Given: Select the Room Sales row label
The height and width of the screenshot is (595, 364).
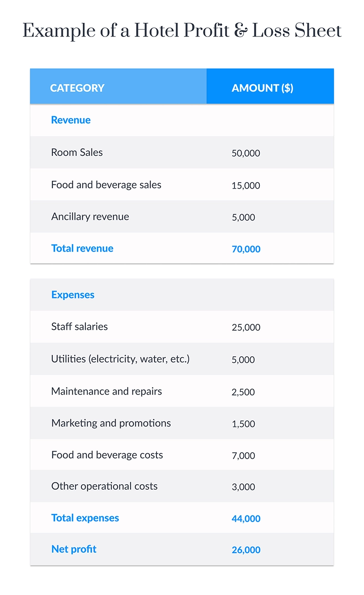Looking at the screenshot, I should 77,152.
